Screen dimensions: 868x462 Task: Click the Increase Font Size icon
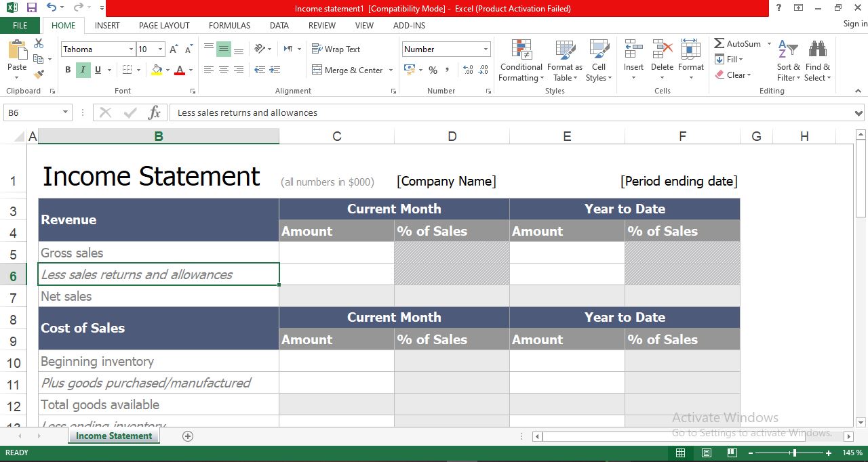(x=174, y=49)
